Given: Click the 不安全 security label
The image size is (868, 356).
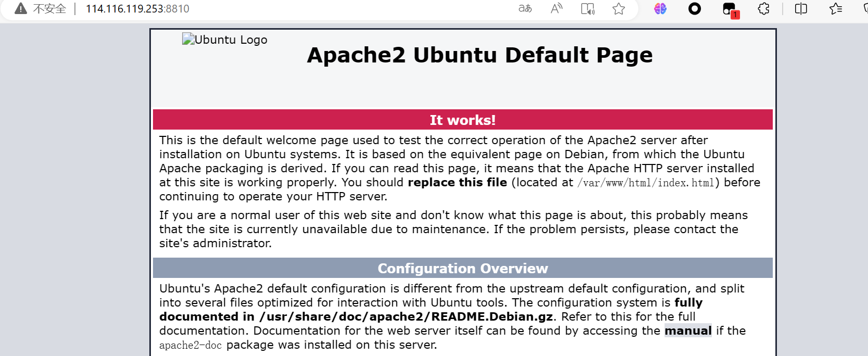Looking at the screenshot, I should (x=50, y=9).
